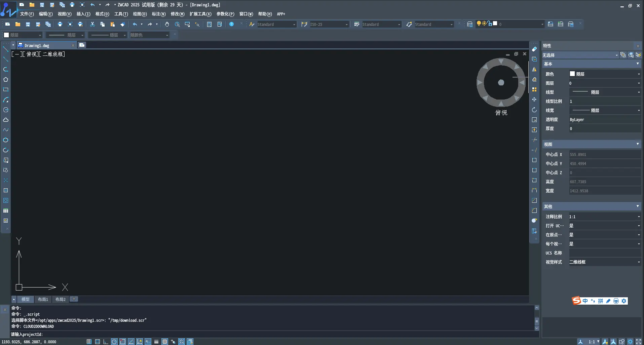Click the white 颜色 swatch in properties

[x=572, y=74]
